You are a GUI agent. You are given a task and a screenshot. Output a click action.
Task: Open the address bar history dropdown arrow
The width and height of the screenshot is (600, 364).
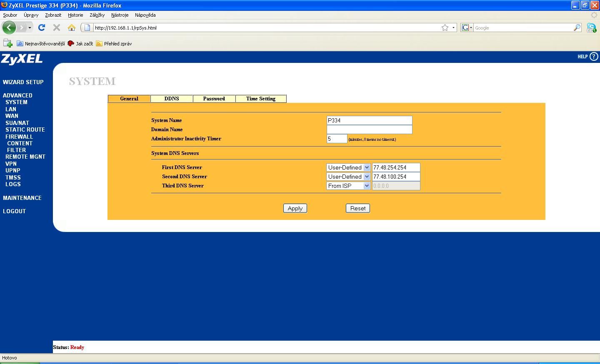453,27
